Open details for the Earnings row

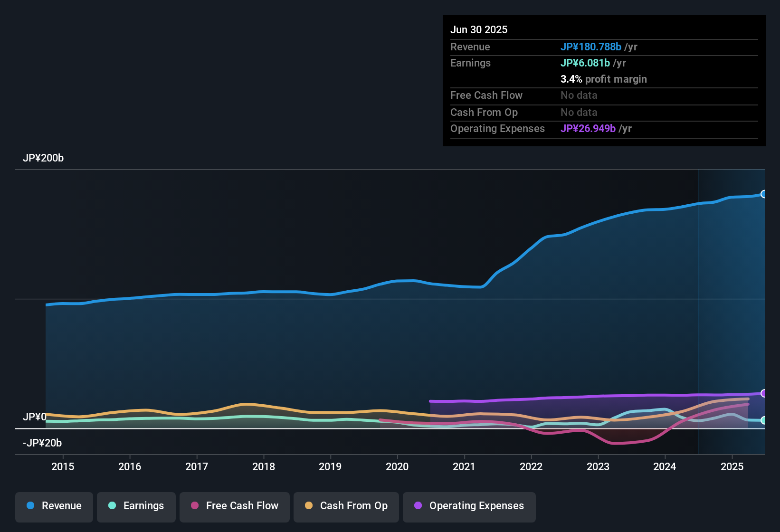click(x=470, y=63)
